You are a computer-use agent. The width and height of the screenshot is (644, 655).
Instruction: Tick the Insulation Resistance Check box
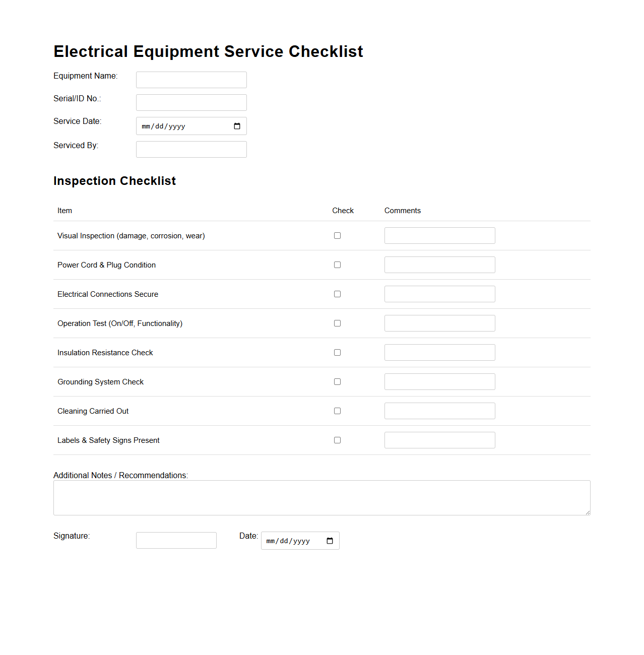tap(337, 352)
